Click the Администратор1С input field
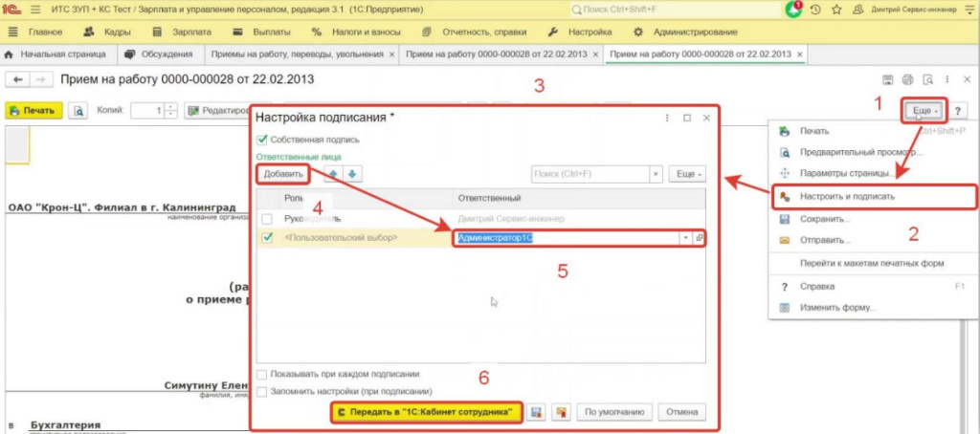Image resolution: width=980 pixels, height=434 pixels. point(566,238)
